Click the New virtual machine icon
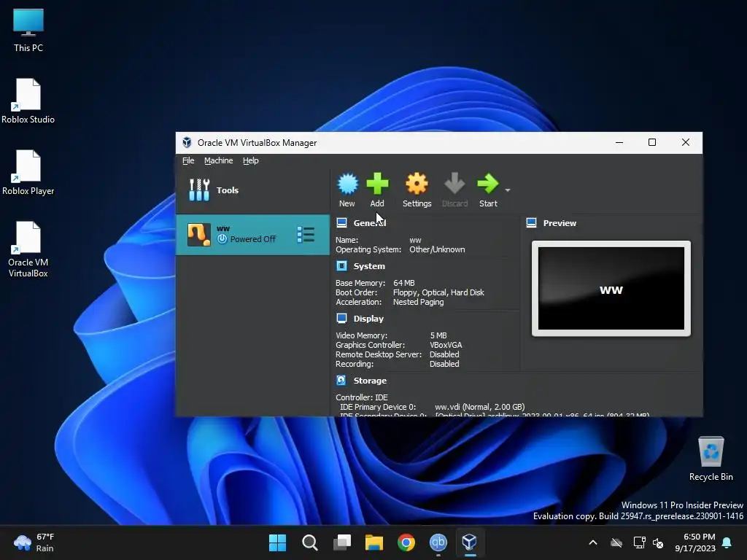 coord(347,184)
